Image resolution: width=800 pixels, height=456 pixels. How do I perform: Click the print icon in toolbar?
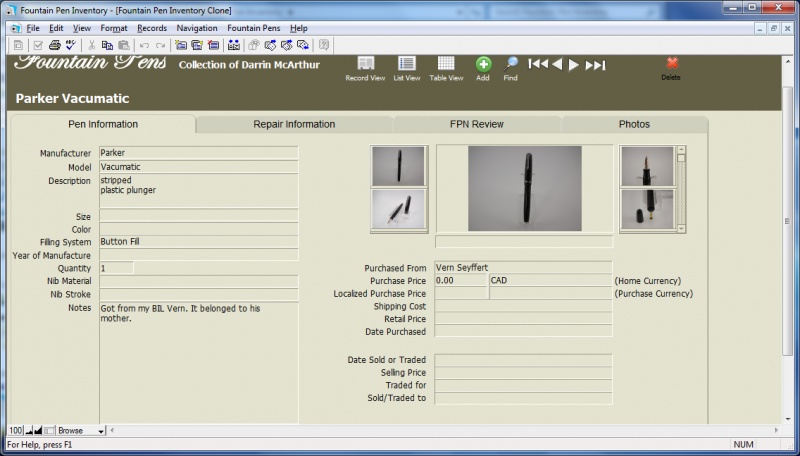click(x=56, y=45)
